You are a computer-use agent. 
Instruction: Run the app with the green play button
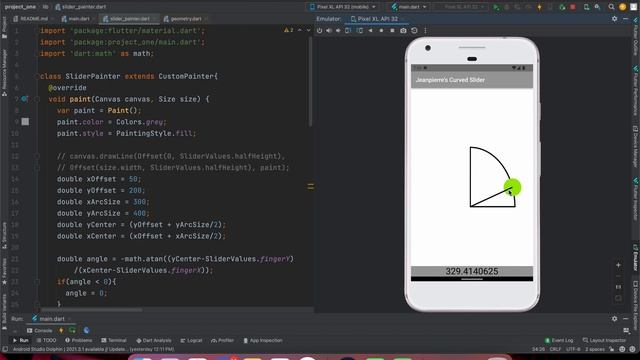coord(496,7)
